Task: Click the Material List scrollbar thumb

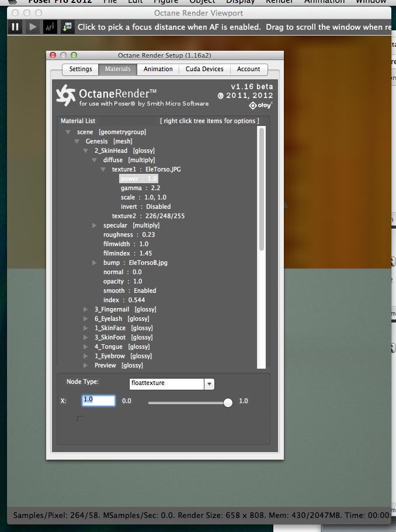Action: tap(262, 190)
